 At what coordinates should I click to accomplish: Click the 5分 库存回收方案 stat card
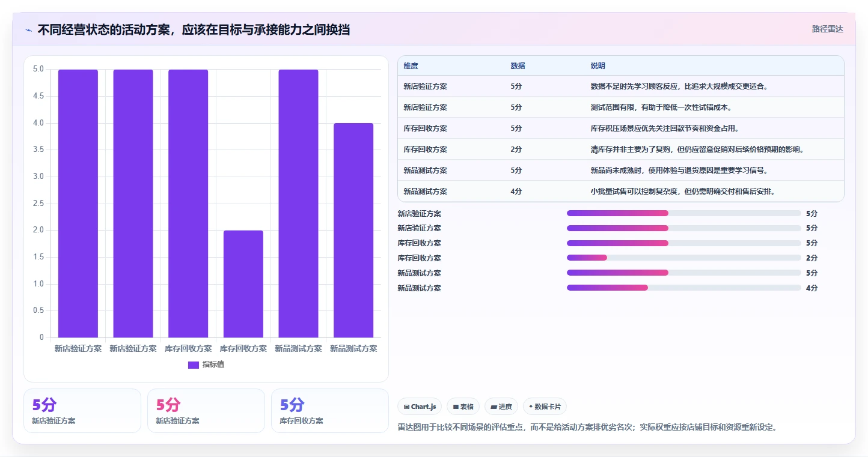click(x=330, y=411)
